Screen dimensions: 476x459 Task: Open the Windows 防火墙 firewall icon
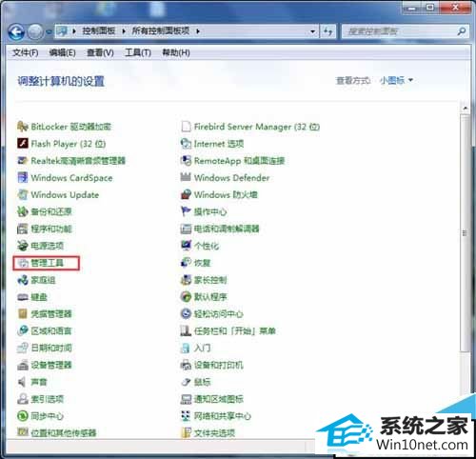point(186,194)
